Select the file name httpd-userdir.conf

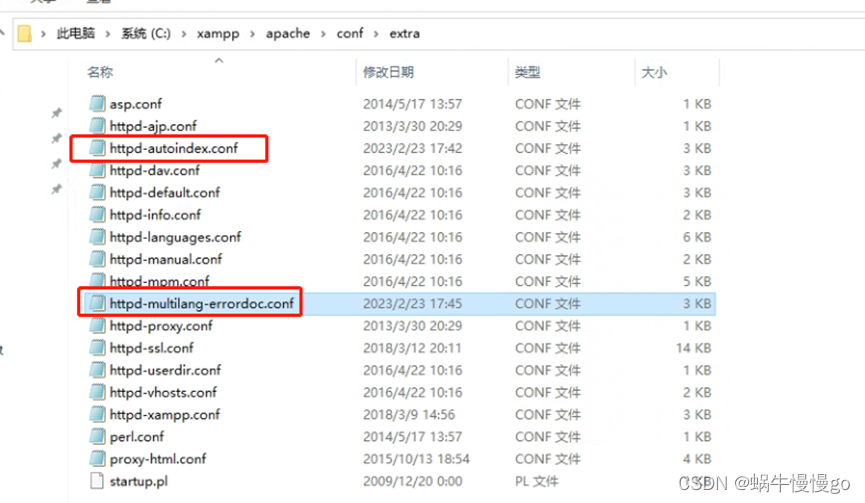tap(165, 370)
